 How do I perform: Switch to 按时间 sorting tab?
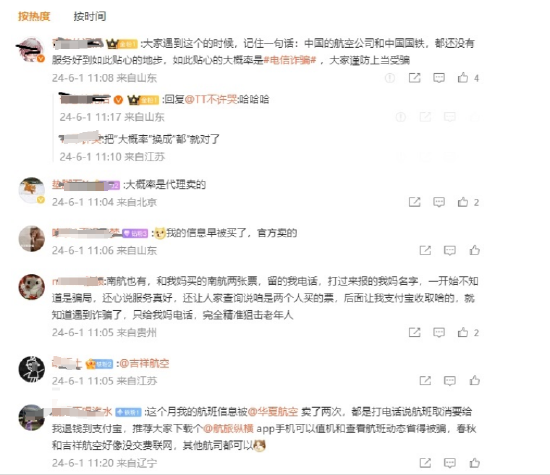point(89,16)
